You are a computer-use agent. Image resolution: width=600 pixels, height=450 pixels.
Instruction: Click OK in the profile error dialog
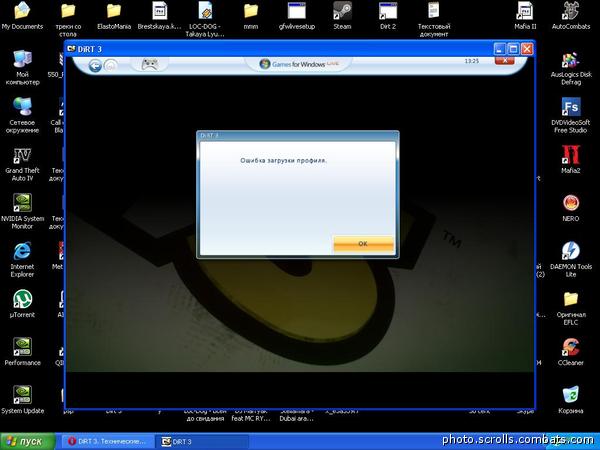pyautogui.click(x=363, y=244)
